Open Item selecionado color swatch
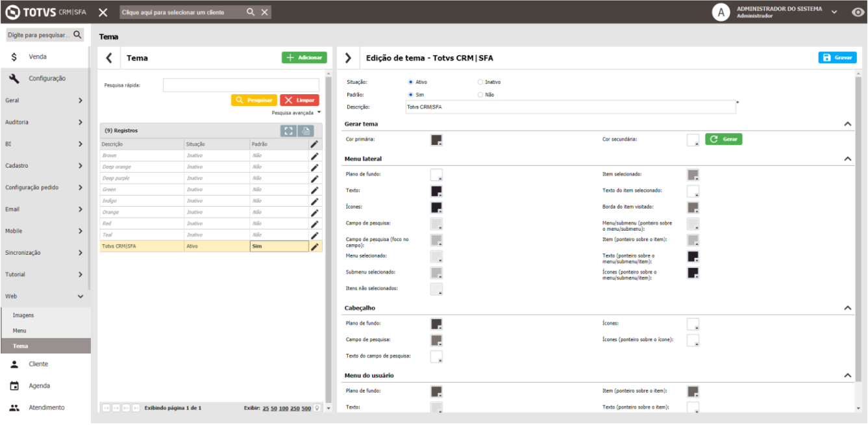 (693, 175)
